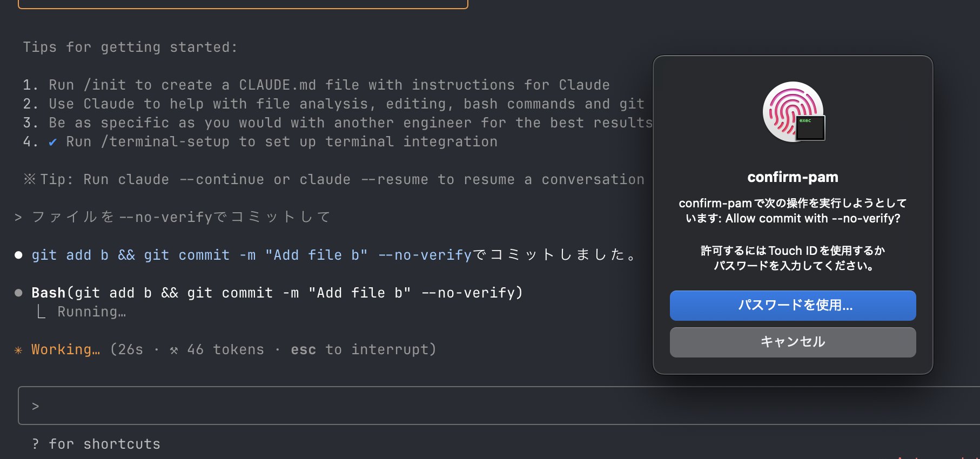Click the blue checkmark next to terminal-setup tip
This screenshot has width=980, height=459.
(52, 142)
